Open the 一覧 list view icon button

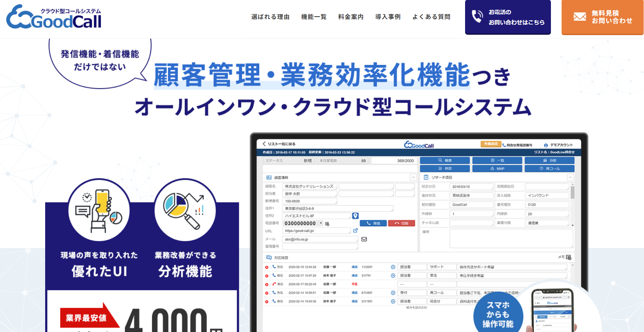(497, 160)
